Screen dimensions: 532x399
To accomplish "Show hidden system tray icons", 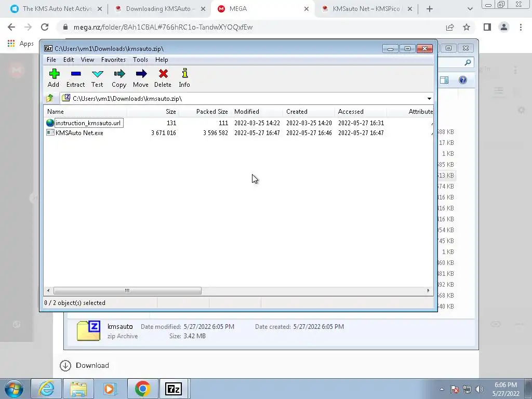I will point(442,389).
